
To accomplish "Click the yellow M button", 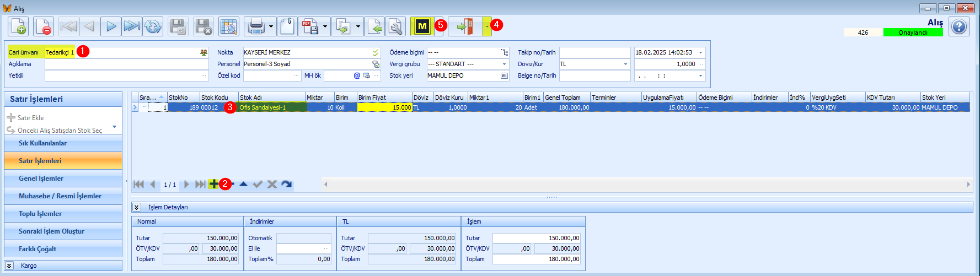I will point(422,26).
